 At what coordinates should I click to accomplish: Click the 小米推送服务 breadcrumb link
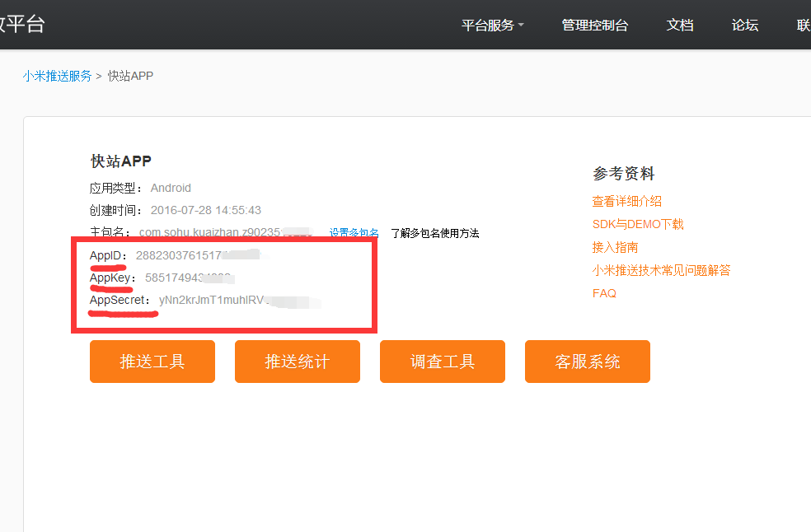[x=58, y=76]
